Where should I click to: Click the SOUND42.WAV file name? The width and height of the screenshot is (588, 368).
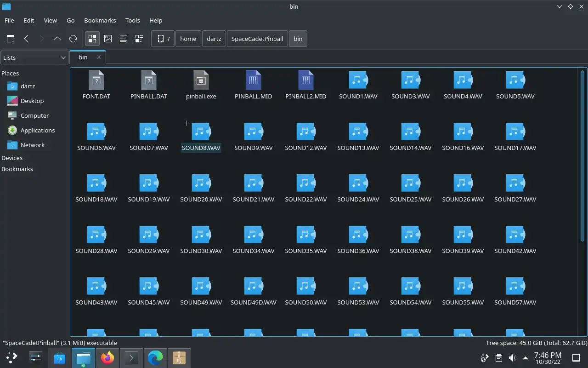[x=515, y=251]
